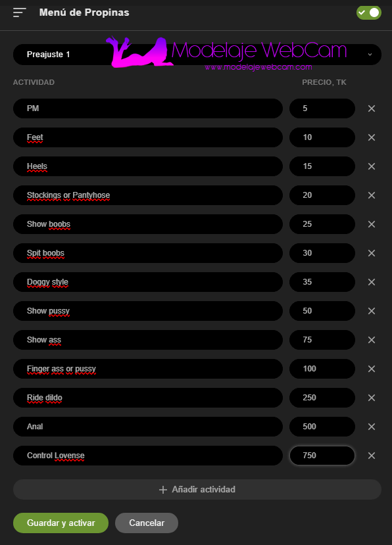Expand the Preajuste 1 dropdown
Viewport: 392px width, 545px height.
197,55
